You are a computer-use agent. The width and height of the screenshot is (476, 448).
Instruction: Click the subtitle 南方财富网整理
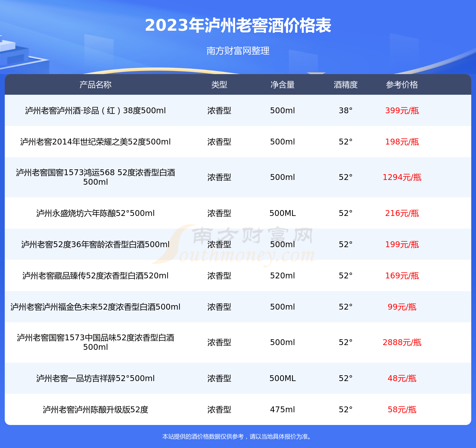[x=238, y=51]
